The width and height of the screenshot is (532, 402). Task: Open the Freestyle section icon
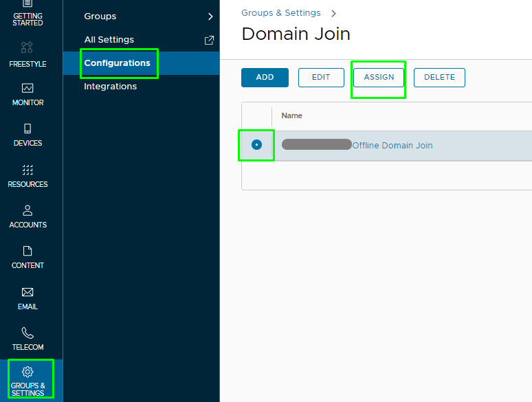click(x=27, y=47)
